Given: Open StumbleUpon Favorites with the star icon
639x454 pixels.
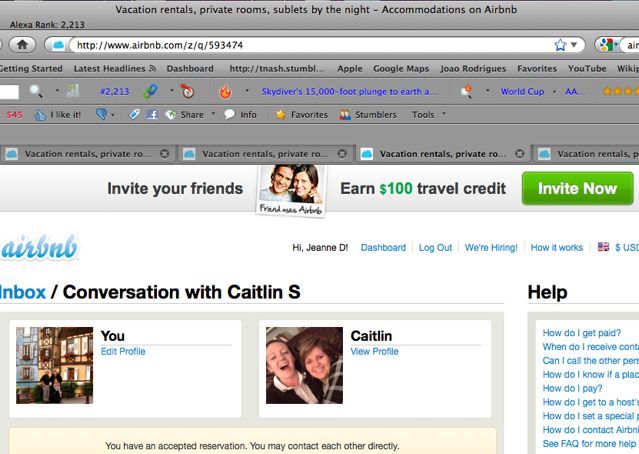Looking at the screenshot, I should (302, 115).
